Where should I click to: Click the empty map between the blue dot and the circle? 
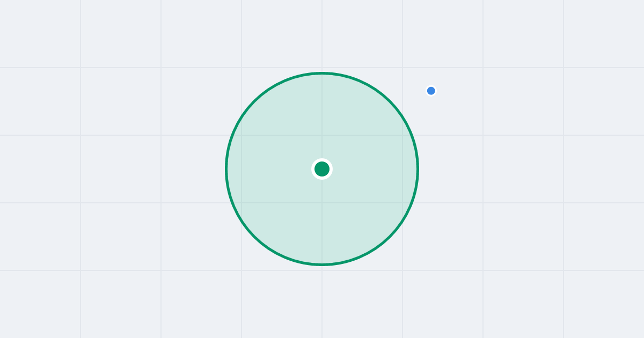[415, 102]
